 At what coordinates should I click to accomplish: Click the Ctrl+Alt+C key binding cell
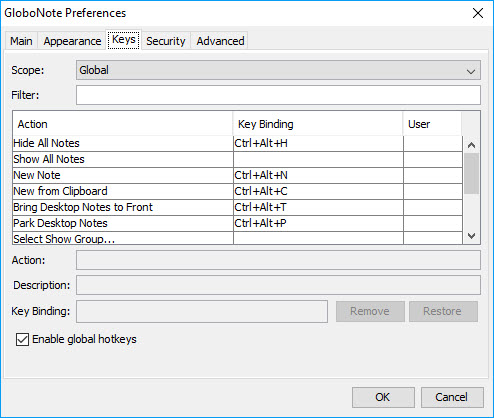point(318,191)
